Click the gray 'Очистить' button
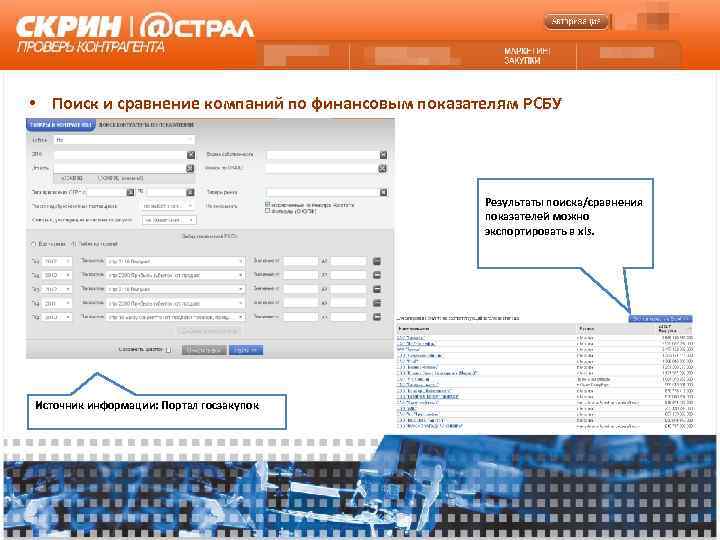 click(204, 350)
